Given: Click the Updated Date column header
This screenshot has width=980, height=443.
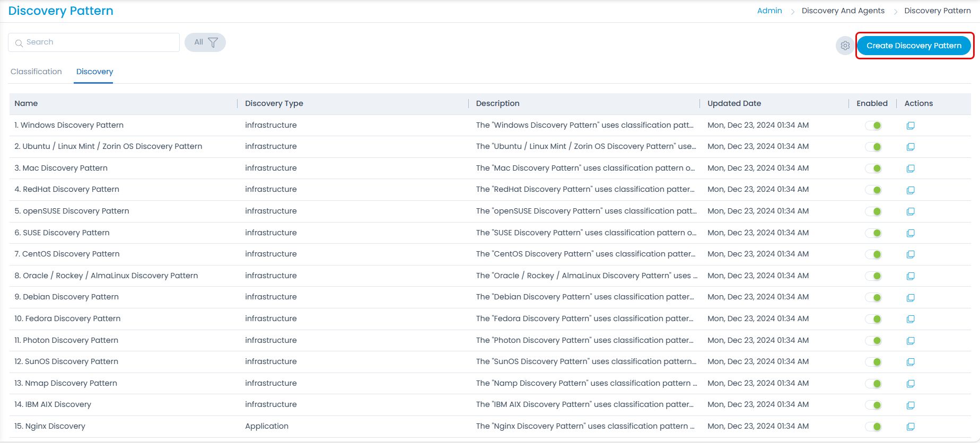Looking at the screenshot, I should click(x=734, y=103).
